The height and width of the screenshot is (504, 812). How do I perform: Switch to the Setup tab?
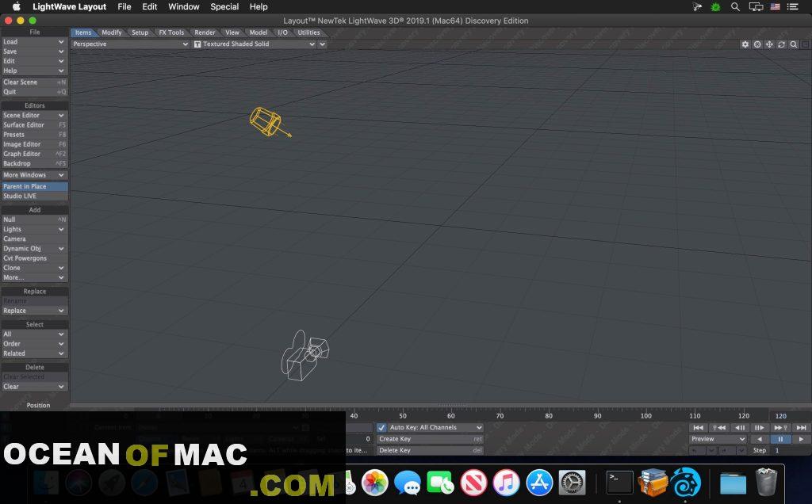[140, 32]
